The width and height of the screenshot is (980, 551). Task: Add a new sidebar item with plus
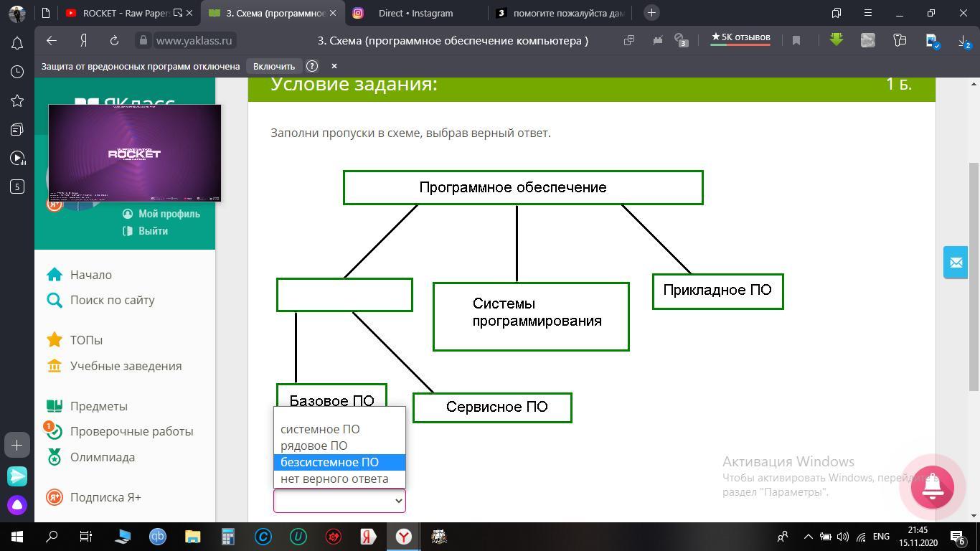17,445
